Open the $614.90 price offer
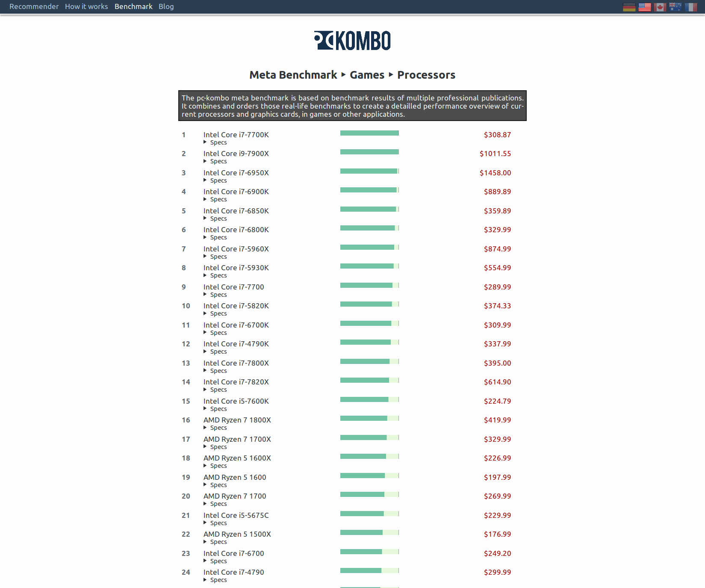 click(497, 382)
